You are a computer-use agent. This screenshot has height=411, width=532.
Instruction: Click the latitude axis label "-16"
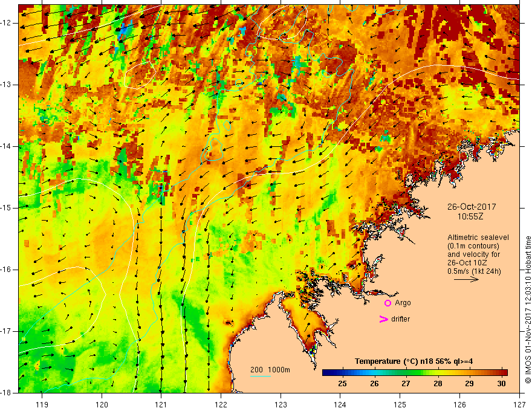tap(6, 270)
